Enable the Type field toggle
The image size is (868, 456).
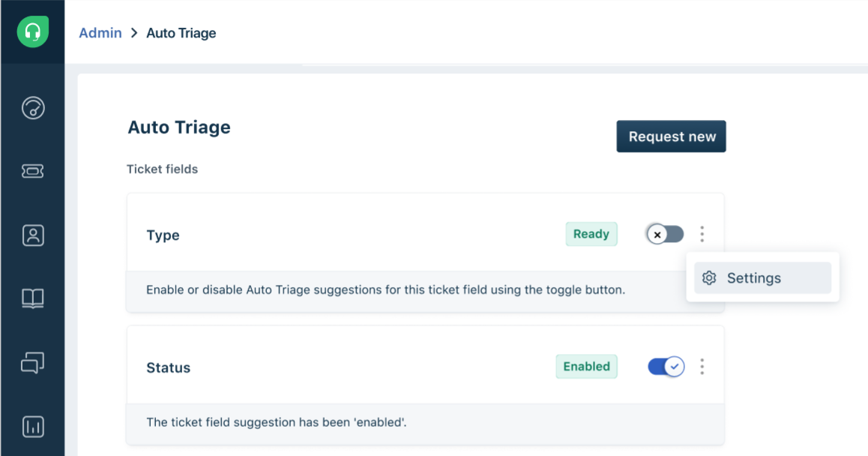[665, 235]
